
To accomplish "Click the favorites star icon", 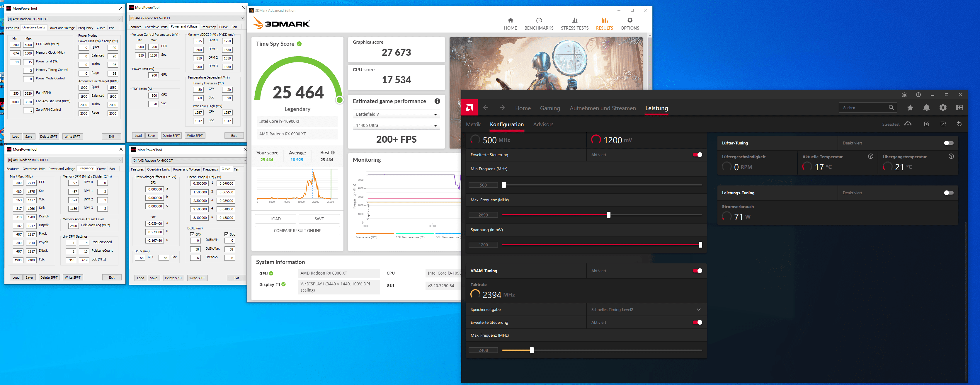I will coord(910,108).
